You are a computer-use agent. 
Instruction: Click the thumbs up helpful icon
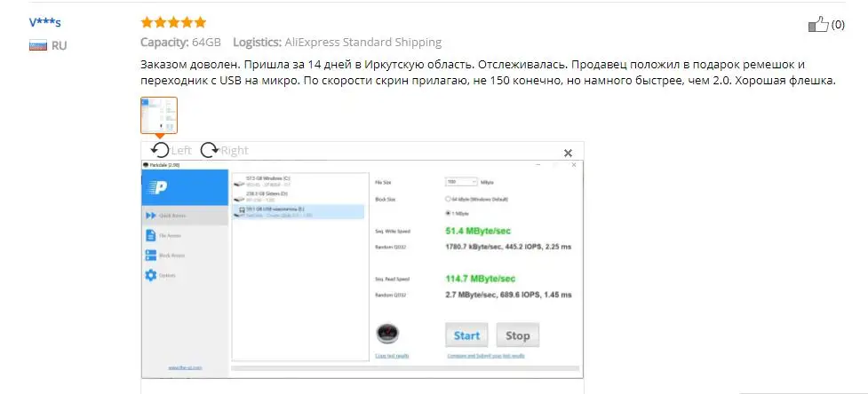pyautogui.click(x=818, y=24)
